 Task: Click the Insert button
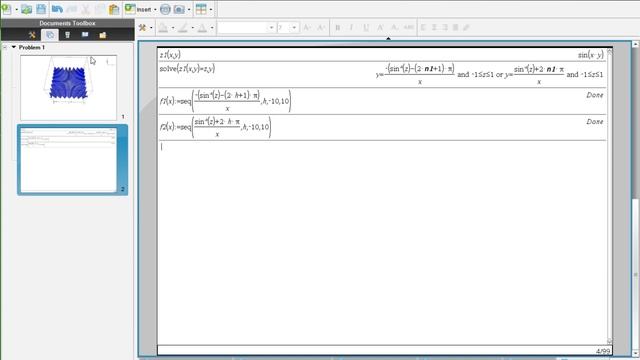click(x=138, y=9)
